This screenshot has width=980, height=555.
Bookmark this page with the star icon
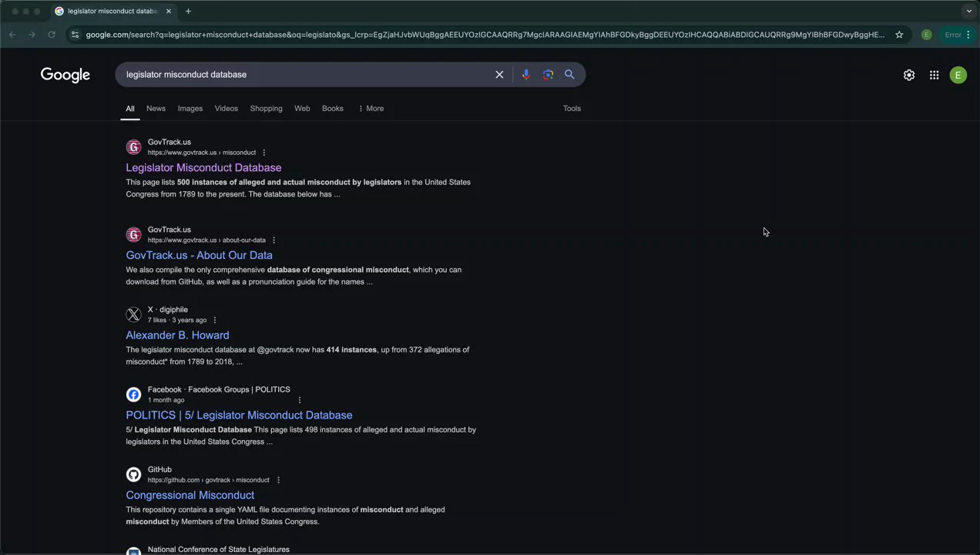point(899,35)
